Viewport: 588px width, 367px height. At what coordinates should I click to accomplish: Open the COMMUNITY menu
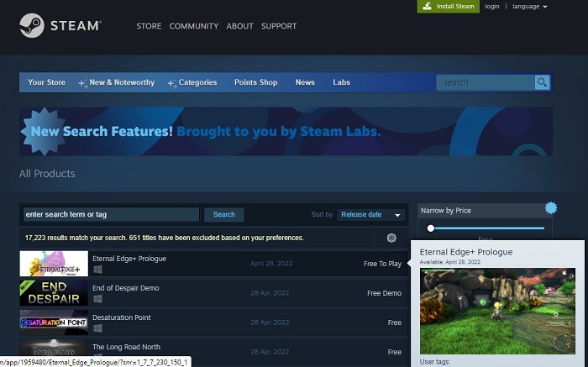coord(193,26)
